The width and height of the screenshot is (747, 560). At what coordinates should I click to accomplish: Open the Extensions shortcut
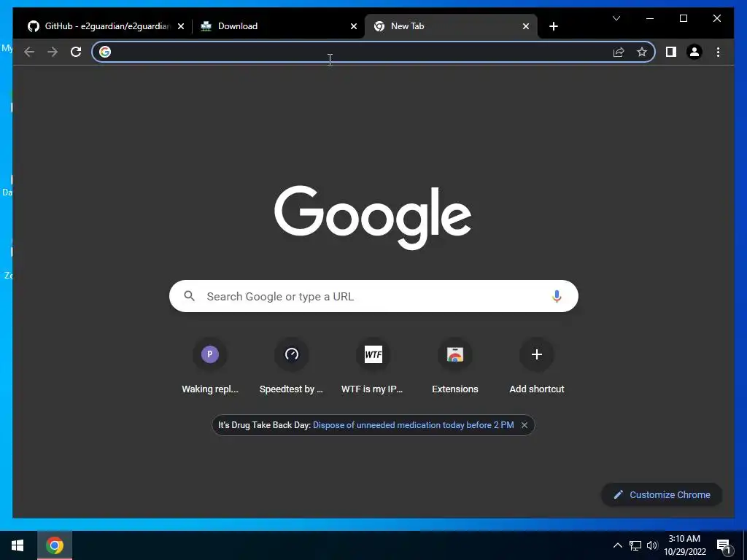455,367
